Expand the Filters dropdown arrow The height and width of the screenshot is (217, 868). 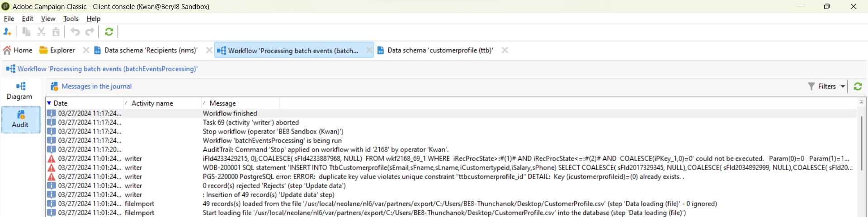click(843, 86)
